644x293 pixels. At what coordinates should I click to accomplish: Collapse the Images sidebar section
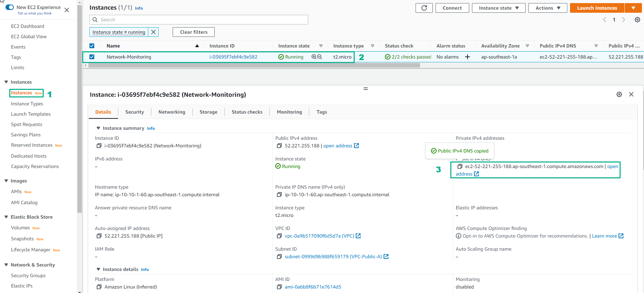click(x=6, y=181)
